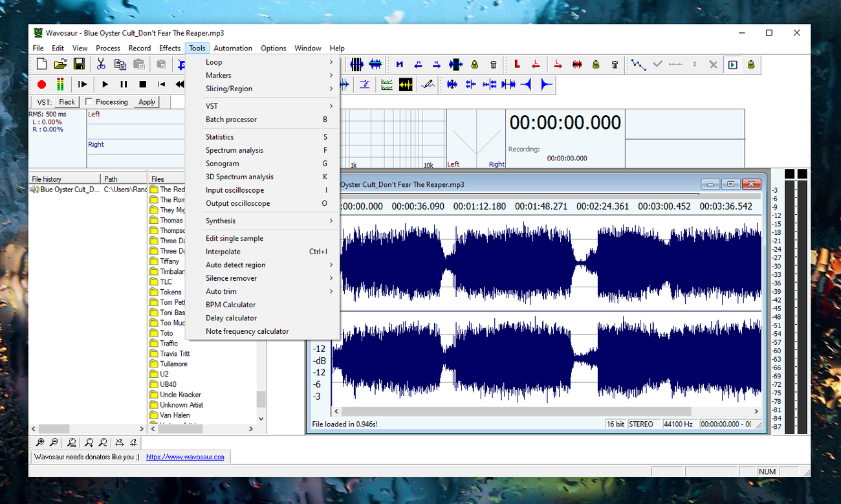Viewport: 841px width, 504px height.
Task: Open the wavosaur.com link
Action: coord(185,457)
